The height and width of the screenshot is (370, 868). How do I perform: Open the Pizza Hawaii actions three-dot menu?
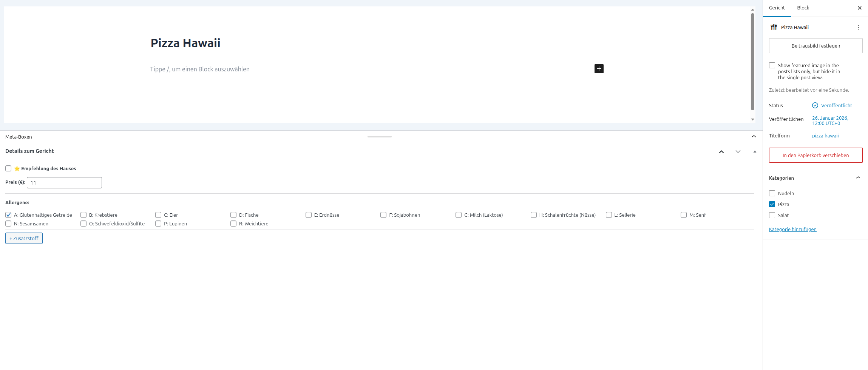pos(858,28)
